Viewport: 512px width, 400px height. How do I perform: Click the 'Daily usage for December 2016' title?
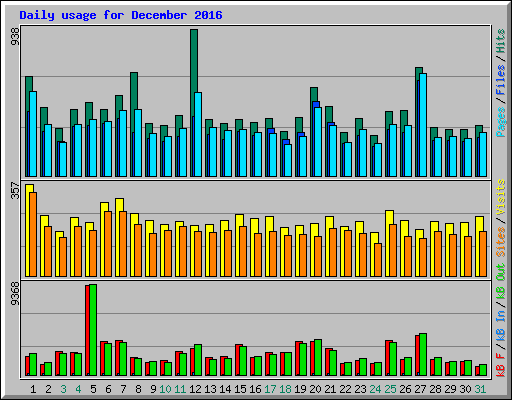(x=121, y=15)
